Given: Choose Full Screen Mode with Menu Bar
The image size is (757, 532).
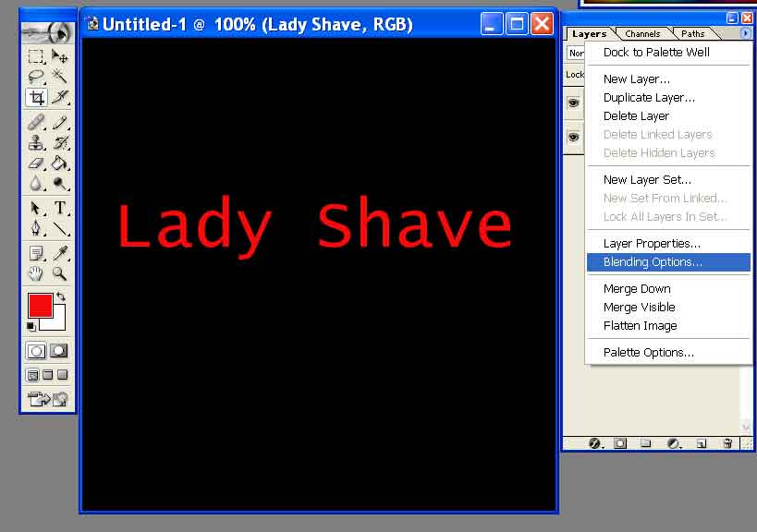Looking at the screenshot, I should click(48, 375).
